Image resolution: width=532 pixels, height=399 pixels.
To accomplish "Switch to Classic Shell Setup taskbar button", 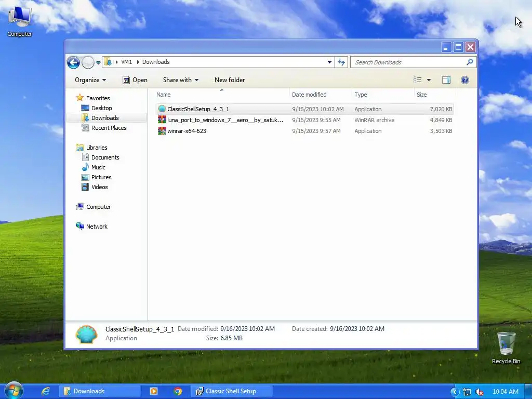I will click(x=231, y=391).
